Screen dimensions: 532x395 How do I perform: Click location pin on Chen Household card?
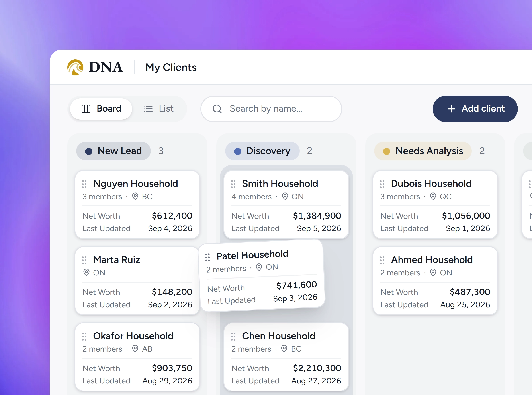tap(284, 349)
